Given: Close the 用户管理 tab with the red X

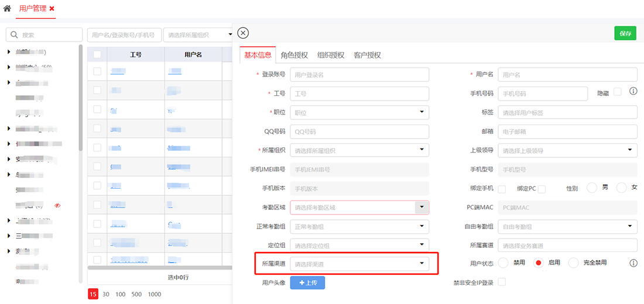Looking at the screenshot, I should (x=52, y=9).
